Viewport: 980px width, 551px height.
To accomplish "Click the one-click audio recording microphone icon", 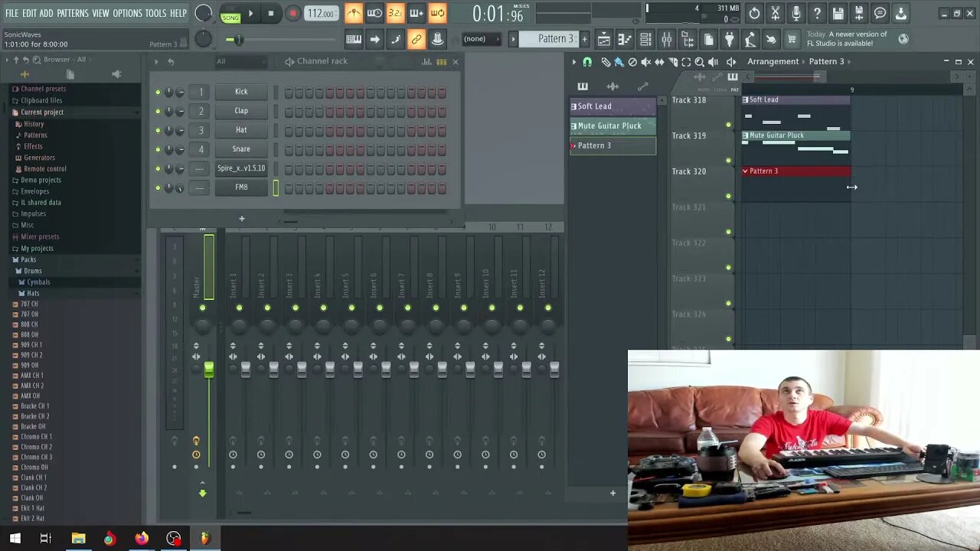I will point(796,13).
